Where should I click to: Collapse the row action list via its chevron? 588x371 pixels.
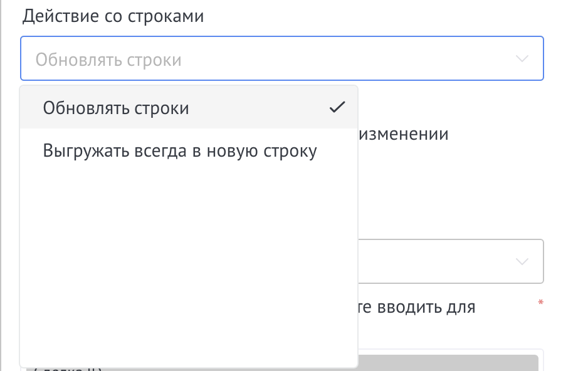pos(522,59)
